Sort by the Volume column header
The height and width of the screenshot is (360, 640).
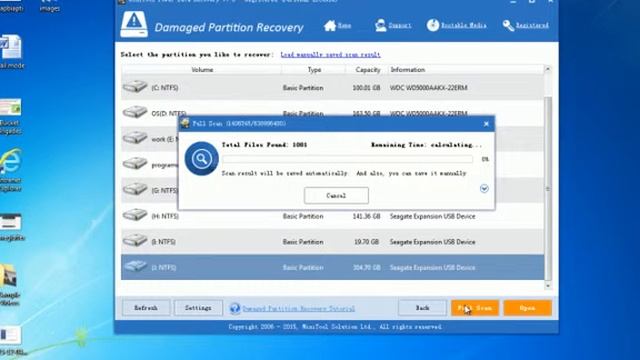click(202, 70)
